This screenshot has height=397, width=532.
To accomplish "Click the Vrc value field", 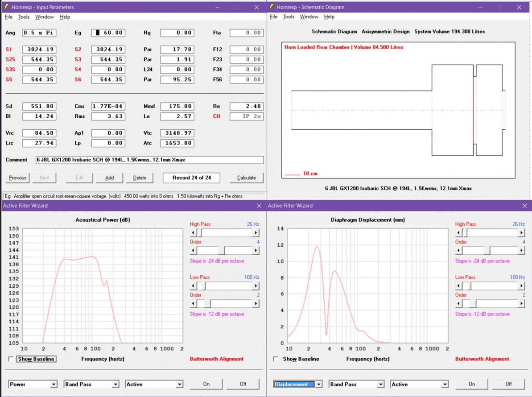I will tap(39, 133).
